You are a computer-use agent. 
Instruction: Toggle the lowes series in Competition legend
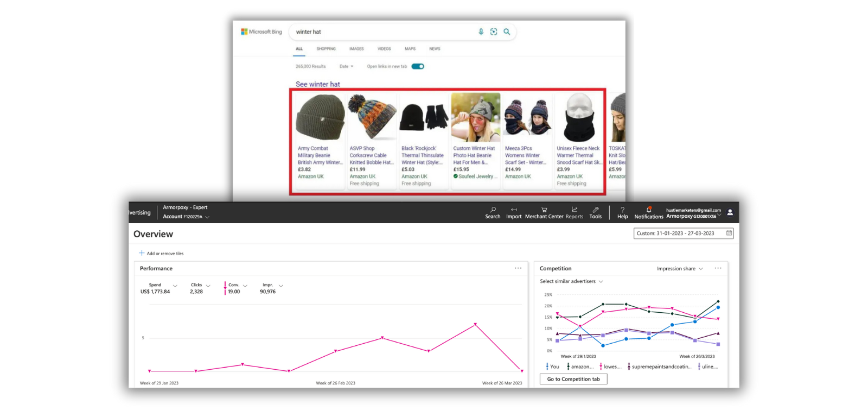pos(610,367)
